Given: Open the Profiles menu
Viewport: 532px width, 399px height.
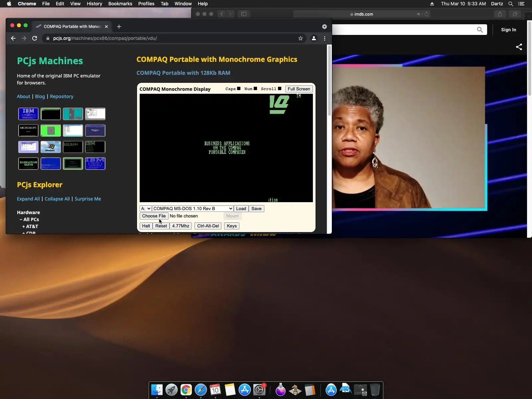Looking at the screenshot, I should point(146,4).
